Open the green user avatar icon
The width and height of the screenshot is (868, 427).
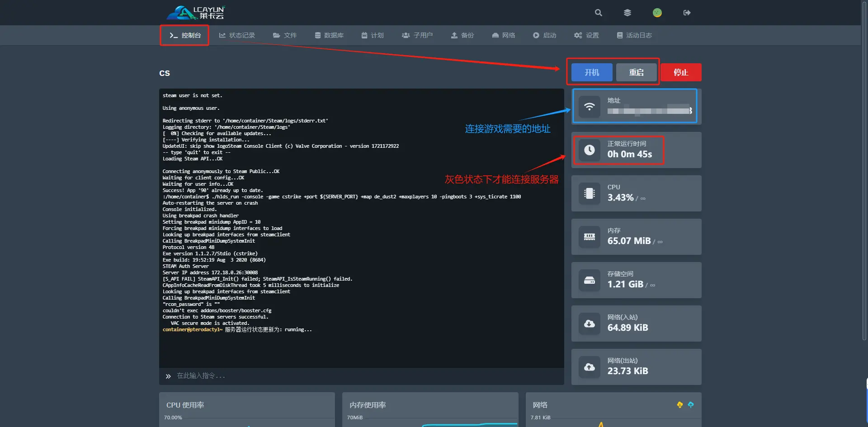pyautogui.click(x=657, y=13)
